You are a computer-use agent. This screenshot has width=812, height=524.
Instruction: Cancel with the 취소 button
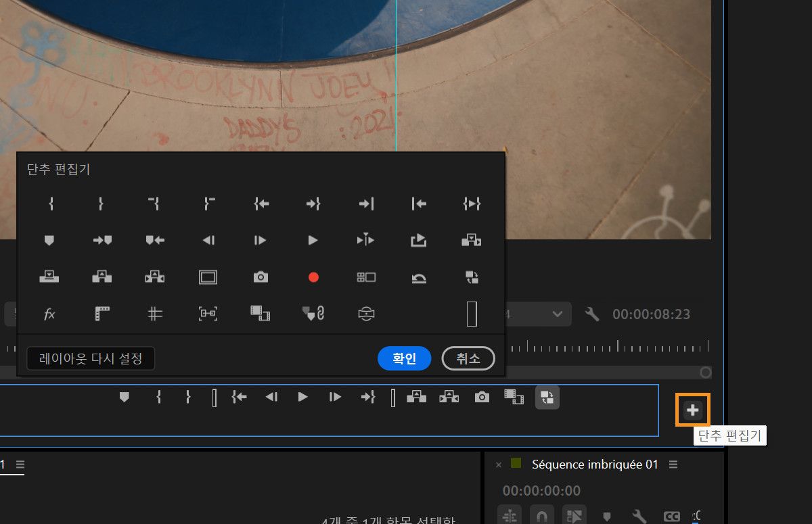[x=468, y=358]
